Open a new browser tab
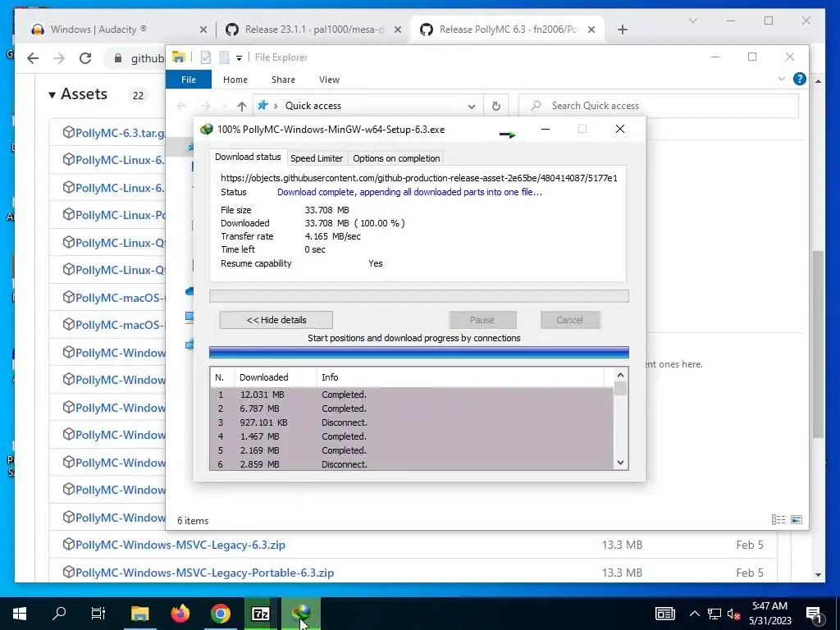840x630 pixels. click(623, 30)
